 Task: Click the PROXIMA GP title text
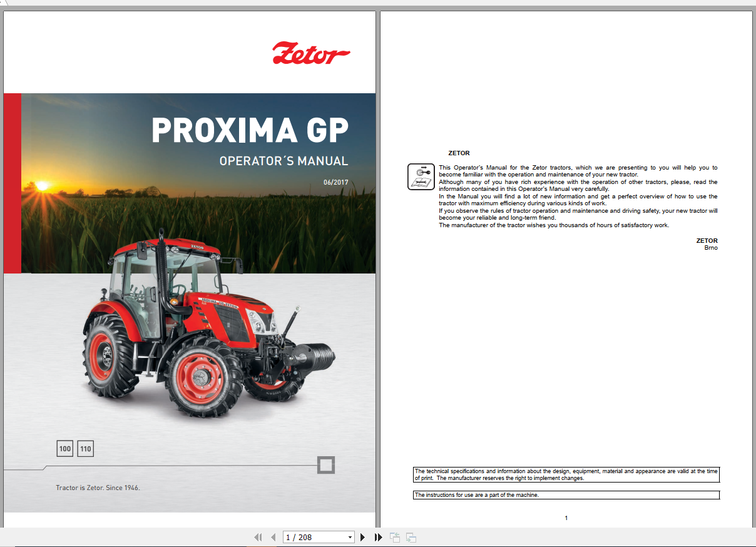(x=250, y=130)
